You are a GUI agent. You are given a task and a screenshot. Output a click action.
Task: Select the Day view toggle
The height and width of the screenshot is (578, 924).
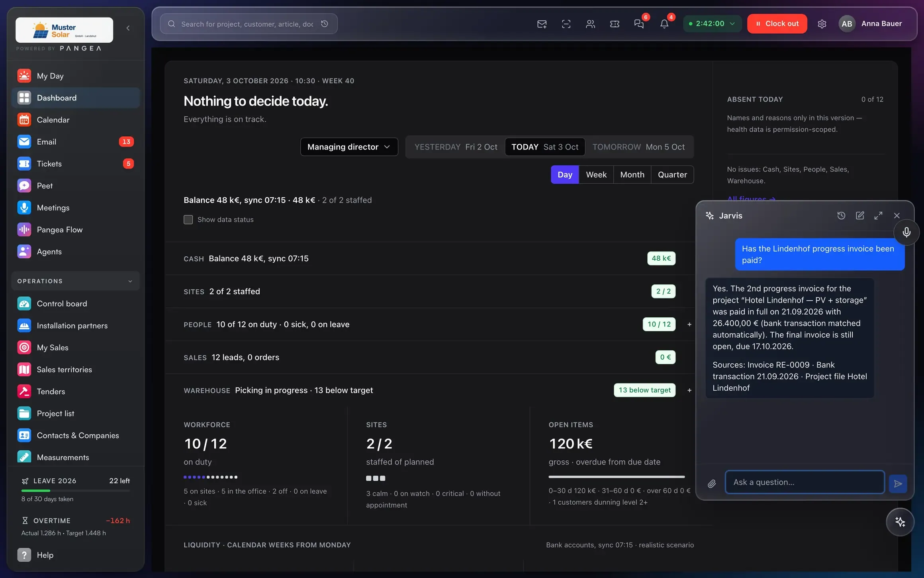565,175
